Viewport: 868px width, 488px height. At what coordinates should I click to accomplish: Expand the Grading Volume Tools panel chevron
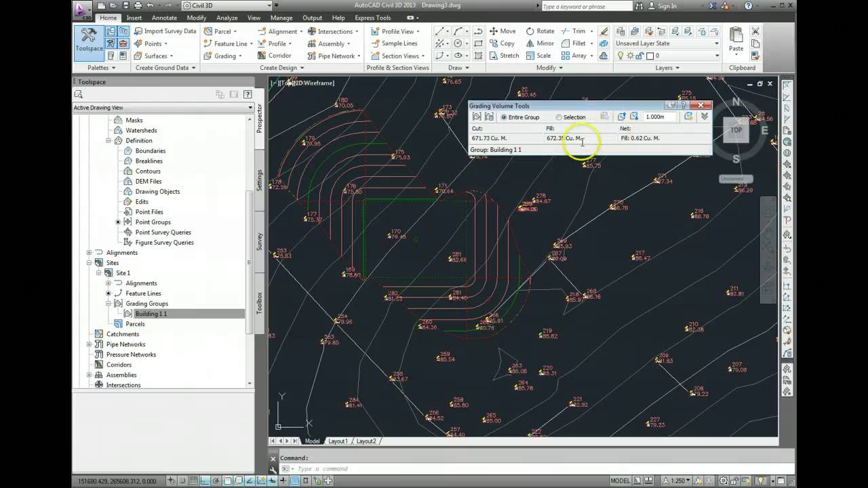click(705, 117)
